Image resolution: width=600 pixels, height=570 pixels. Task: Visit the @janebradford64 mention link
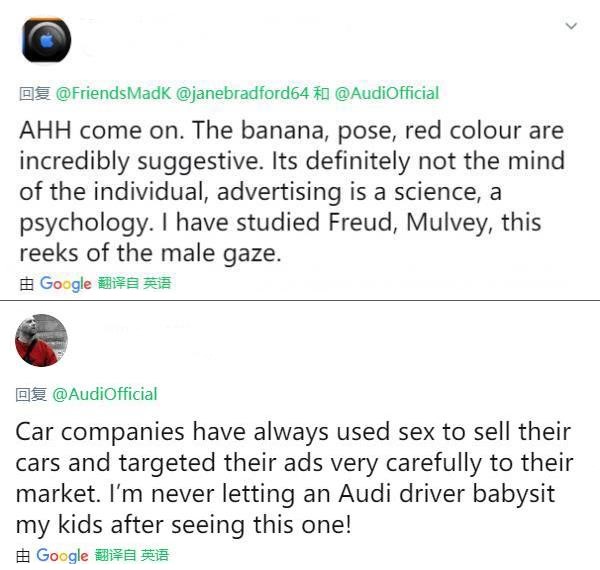point(241,93)
